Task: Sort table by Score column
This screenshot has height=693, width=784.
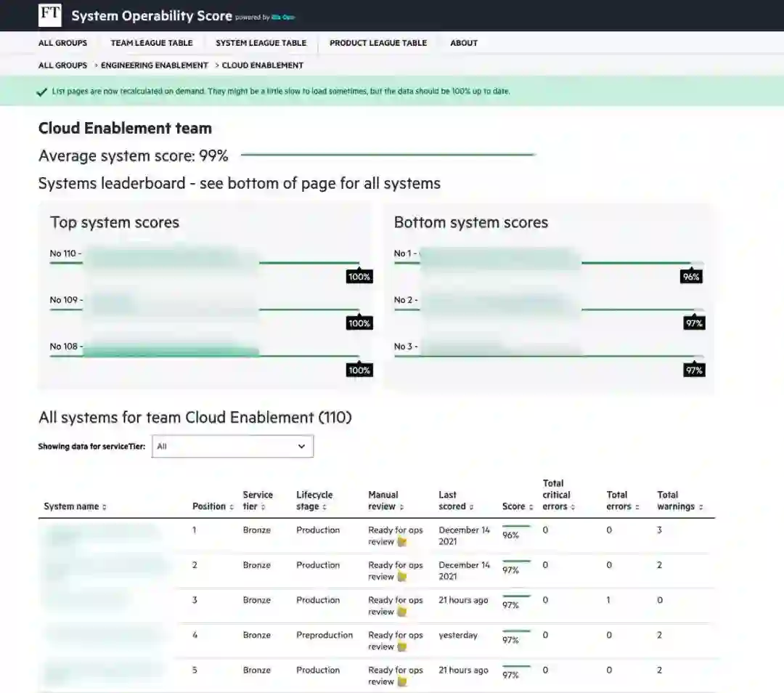Action: pyautogui.click(x=531, y=507)
